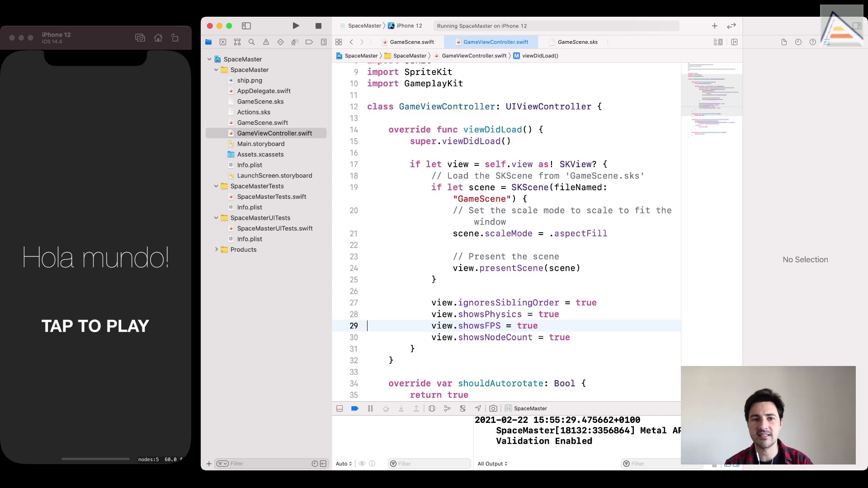Click SpaceMaster scheme selector
Image resolution: width=868 pixels, height=488 pixels.
(361, 26)
